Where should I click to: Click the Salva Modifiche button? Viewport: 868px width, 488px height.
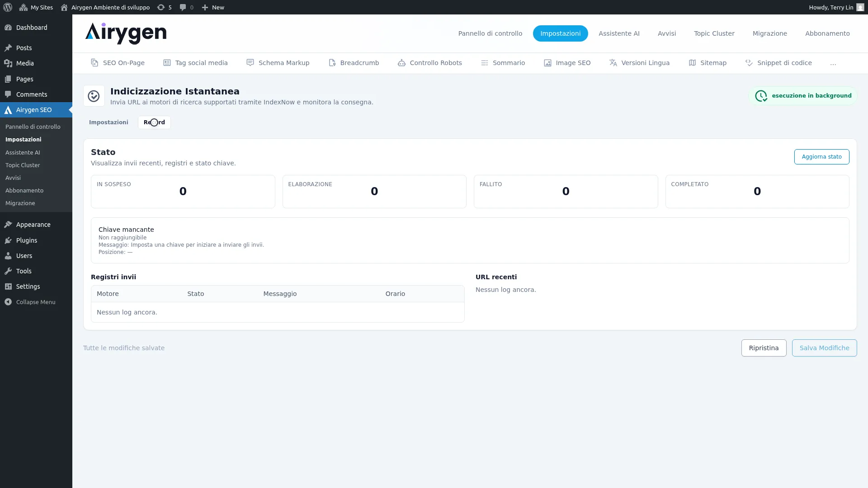pyautogui.click(x=824, y=348)
